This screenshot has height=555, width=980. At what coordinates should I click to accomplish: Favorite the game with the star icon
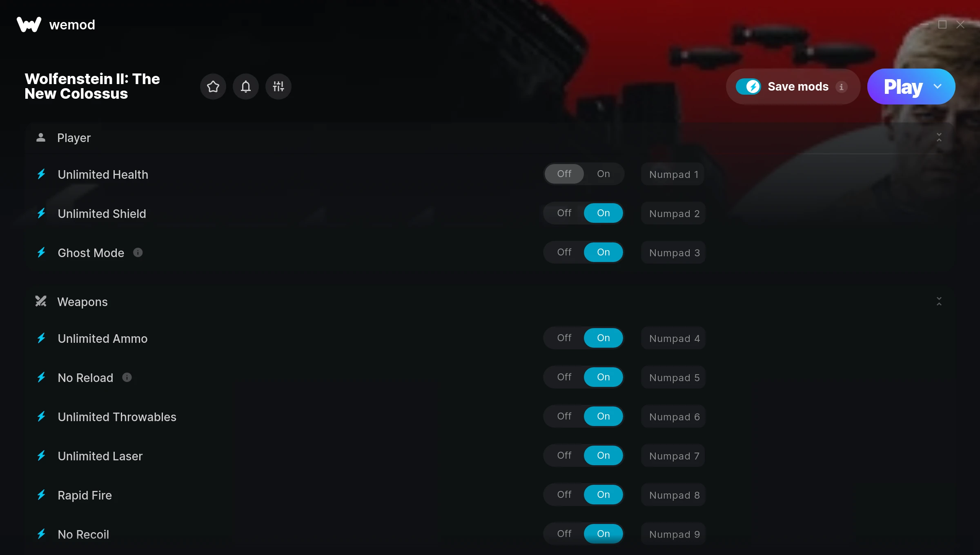pos(213,87)
